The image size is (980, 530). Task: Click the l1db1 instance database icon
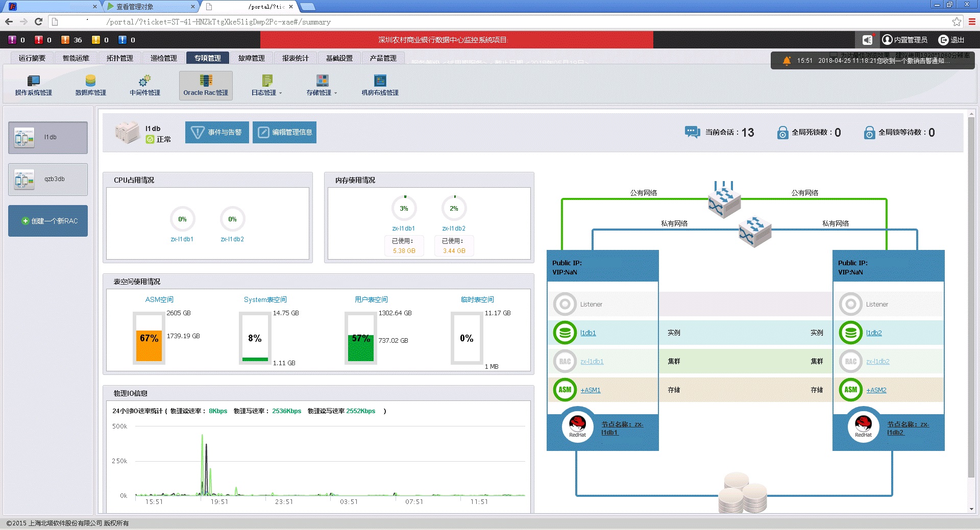(565, 333)
